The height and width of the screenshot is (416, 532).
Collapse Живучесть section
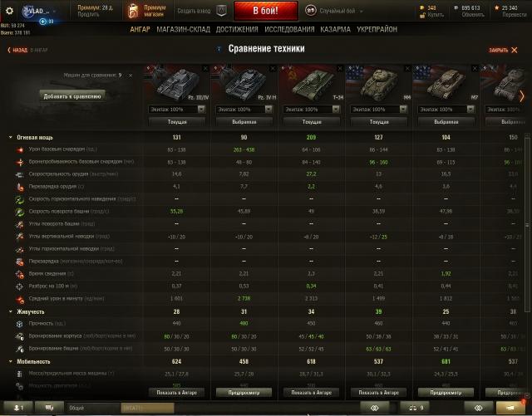[10, 311]
